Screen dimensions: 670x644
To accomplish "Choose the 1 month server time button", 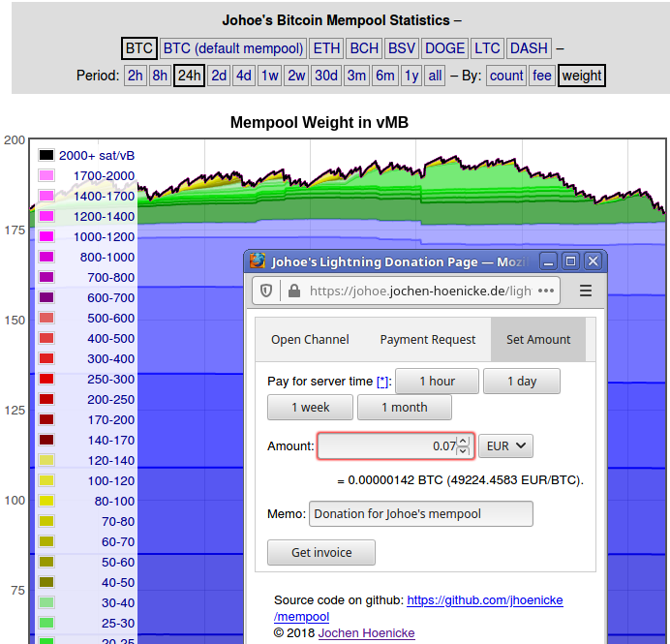I will click(x=404, y=408).
